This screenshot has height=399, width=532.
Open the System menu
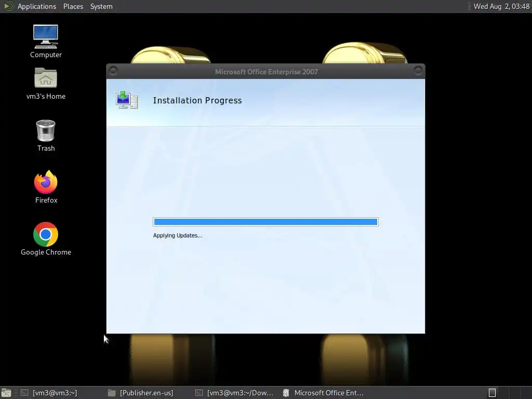[101, 6]
